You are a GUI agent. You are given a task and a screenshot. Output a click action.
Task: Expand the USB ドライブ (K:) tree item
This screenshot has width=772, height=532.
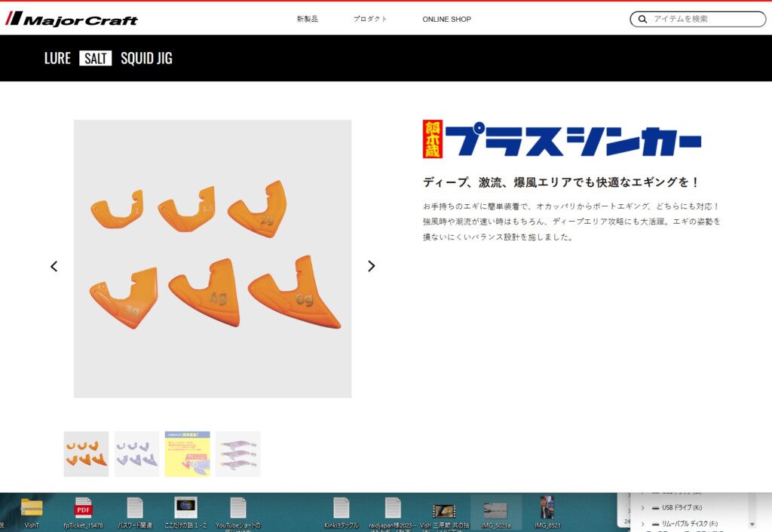642,508
